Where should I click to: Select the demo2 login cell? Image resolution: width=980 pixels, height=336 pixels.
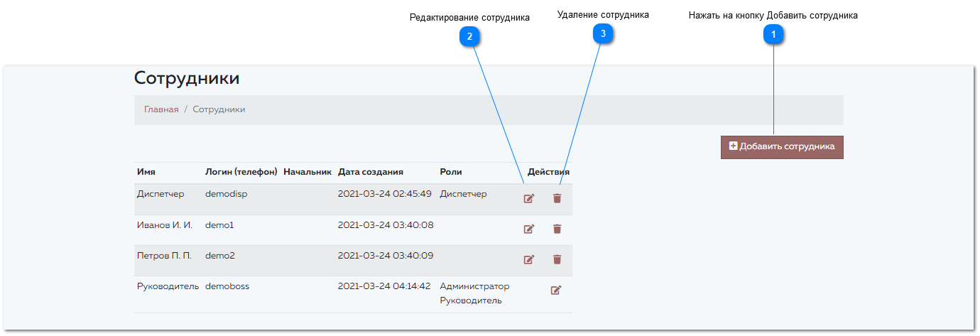220,256
